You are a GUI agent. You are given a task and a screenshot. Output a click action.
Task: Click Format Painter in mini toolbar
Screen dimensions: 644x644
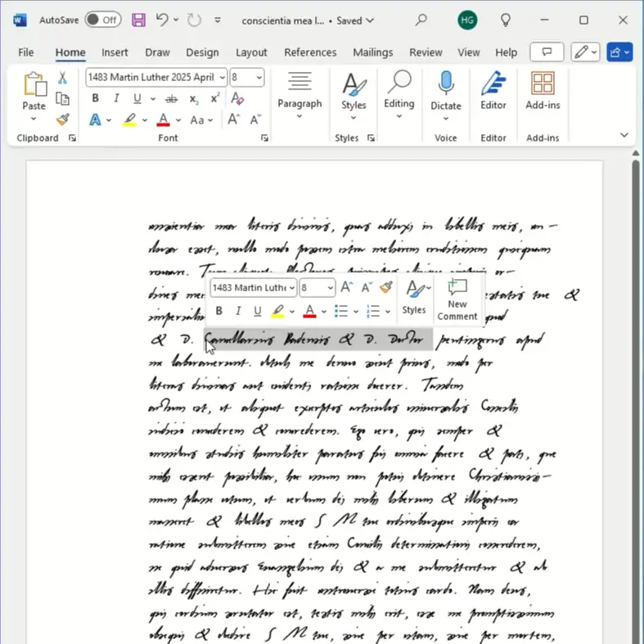385,287
